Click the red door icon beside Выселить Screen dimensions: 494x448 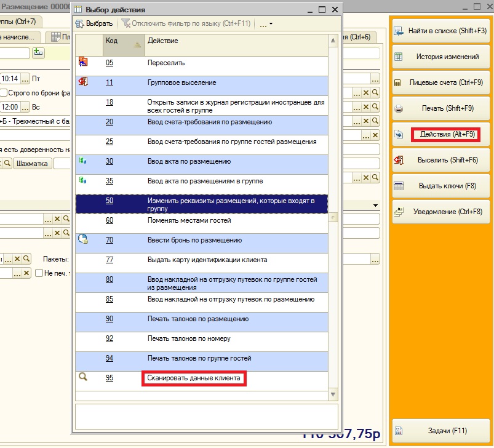coord(399,160)
